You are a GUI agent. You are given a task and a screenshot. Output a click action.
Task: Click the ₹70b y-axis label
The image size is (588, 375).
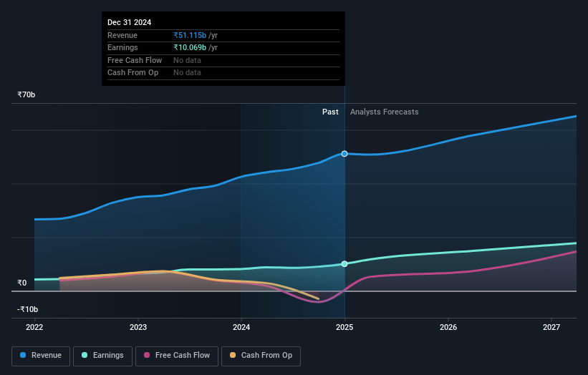point(26,94)
